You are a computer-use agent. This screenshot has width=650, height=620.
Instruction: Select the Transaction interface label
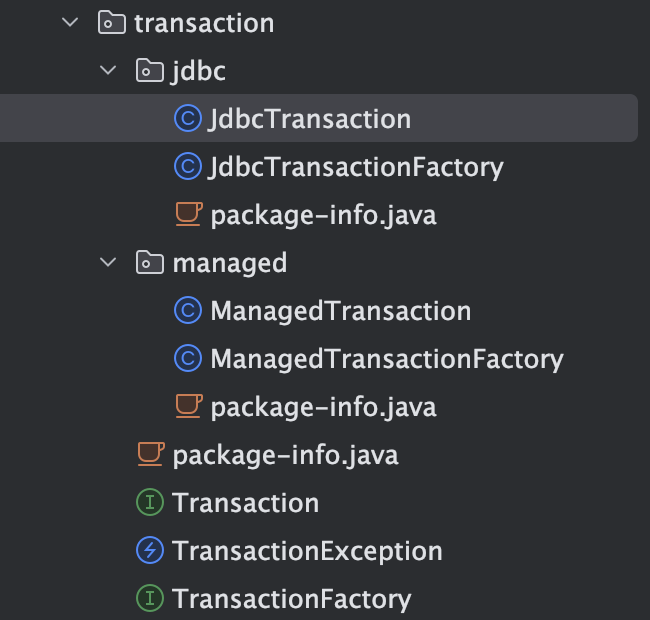coord(245,503)
